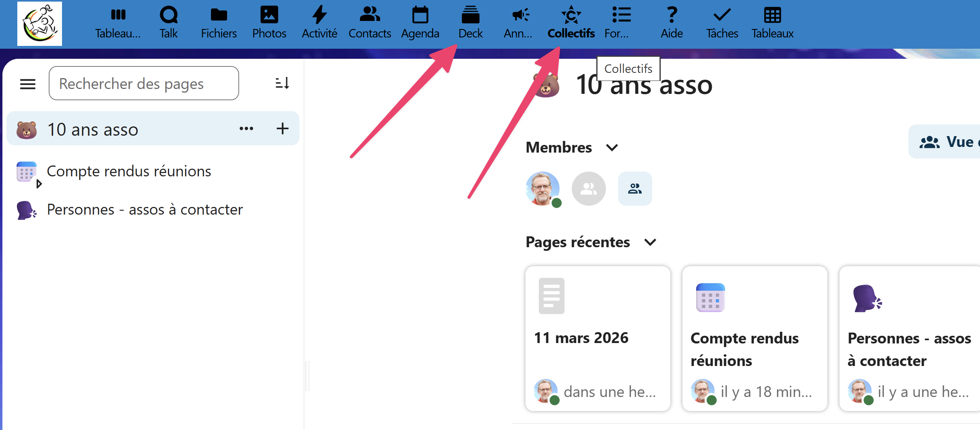Click the Rechercher des pages search field
The image size is (980, 430).
(144, 84)
